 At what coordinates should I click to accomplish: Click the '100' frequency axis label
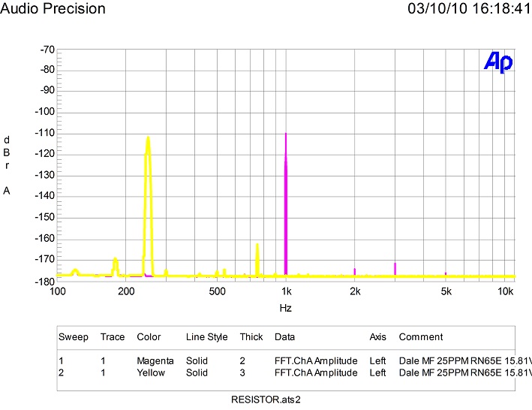coord(58,291)
